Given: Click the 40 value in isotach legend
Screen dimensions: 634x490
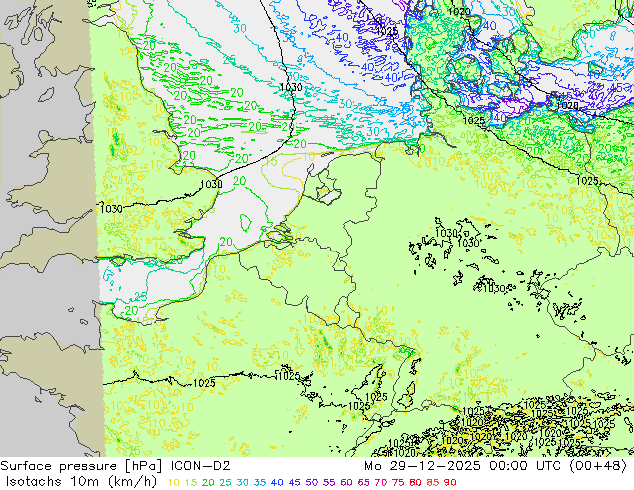Looking at the screenshot, I should pos(277,482).
